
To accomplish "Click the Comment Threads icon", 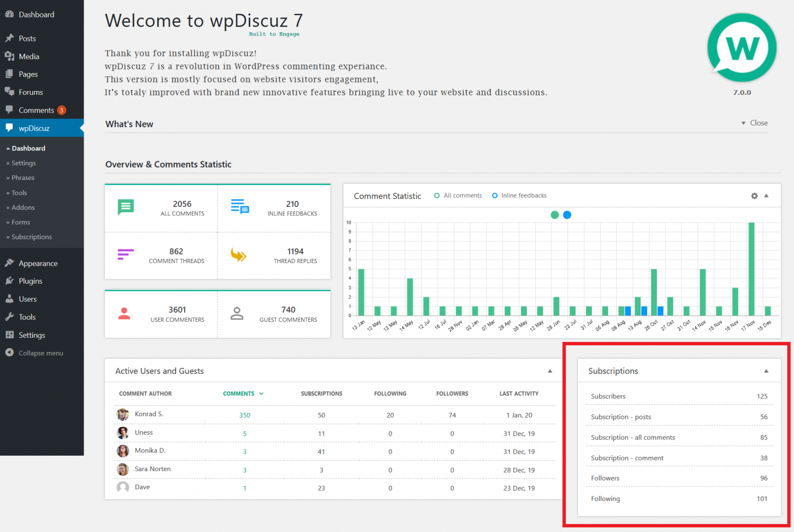I will pos(125,255).
